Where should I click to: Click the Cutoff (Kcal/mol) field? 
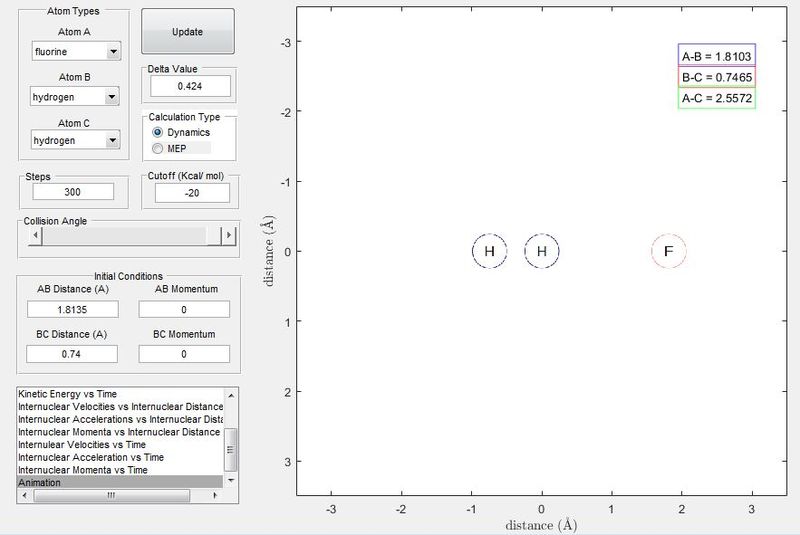[192, 193]
